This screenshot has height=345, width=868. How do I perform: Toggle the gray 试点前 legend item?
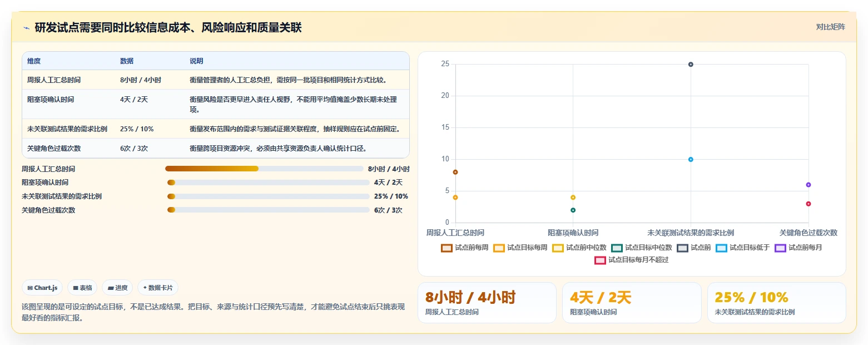pyautogui.click(x=693, y=248)
